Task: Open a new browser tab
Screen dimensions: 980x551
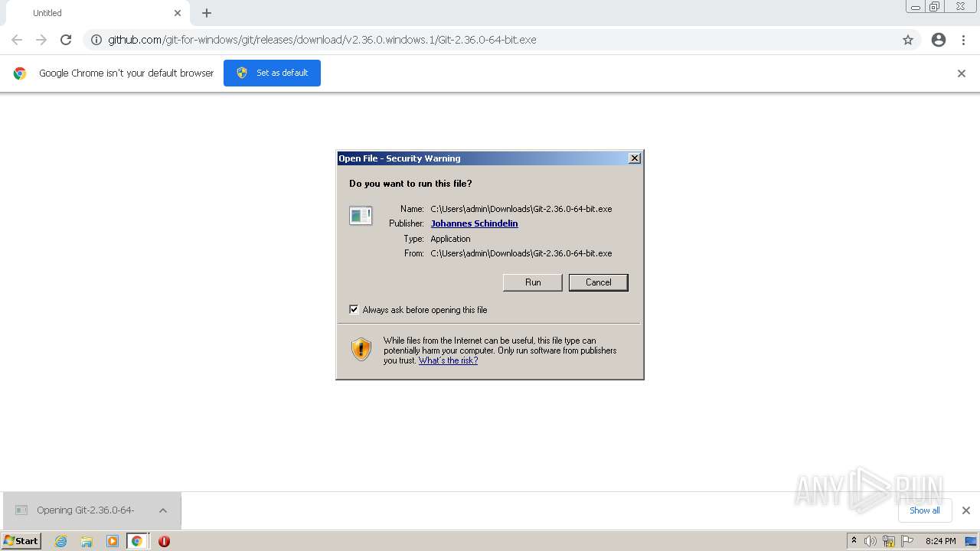Action: 207,13
